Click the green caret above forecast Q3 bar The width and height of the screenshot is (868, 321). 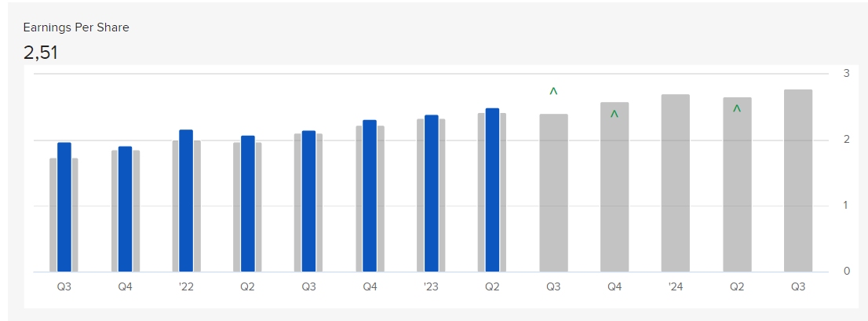tap(553, 91)
